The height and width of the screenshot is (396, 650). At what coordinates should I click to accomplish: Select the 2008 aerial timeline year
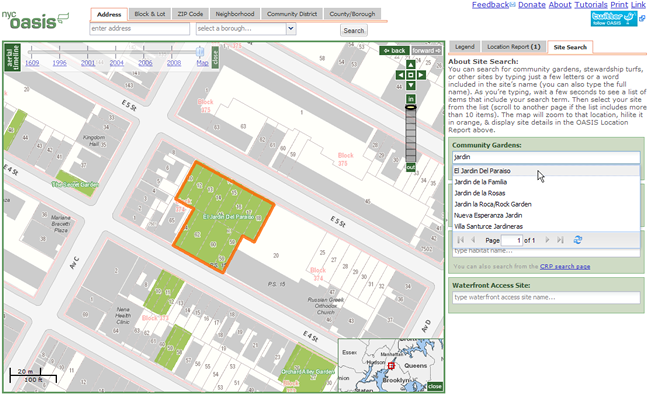(174, 63)
